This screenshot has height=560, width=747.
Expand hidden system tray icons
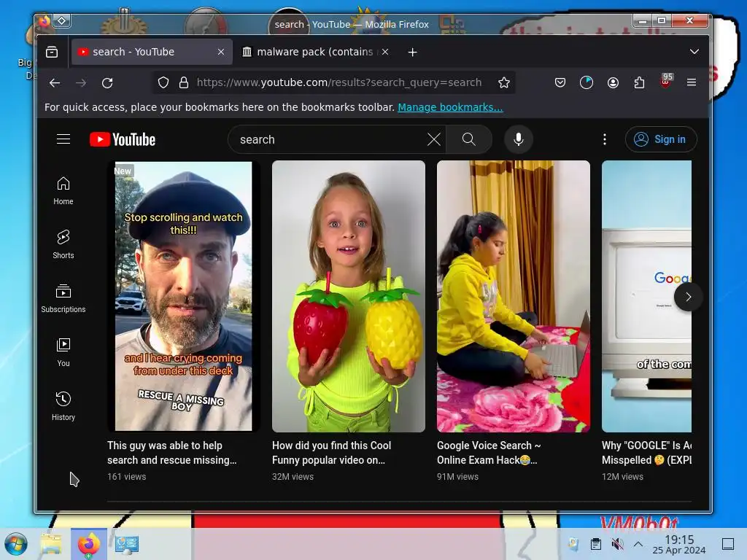(x=638, y=544)
